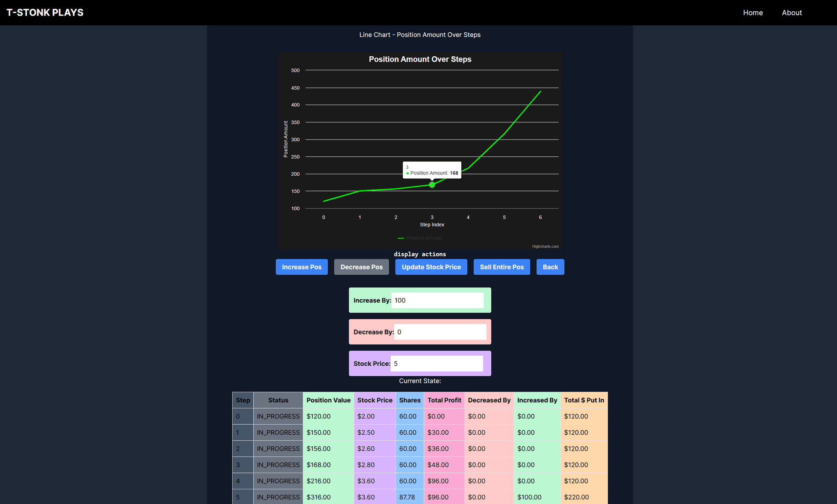Click the chart title Position Amount Over Steps
837x504 pixels.
click(420, 59)
